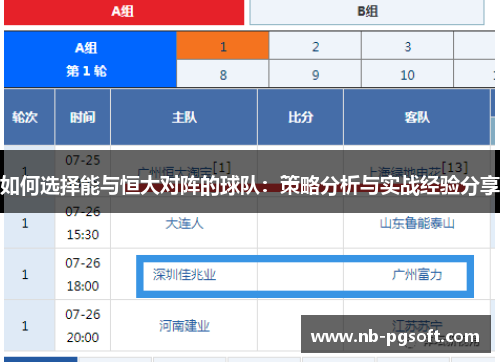500x362 pixels.
Task: Open the 大连人 team link
Action: coord(184,223)
